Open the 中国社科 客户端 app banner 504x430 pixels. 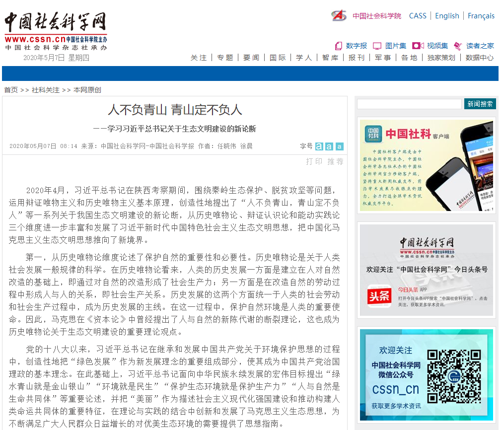point(427,165)
